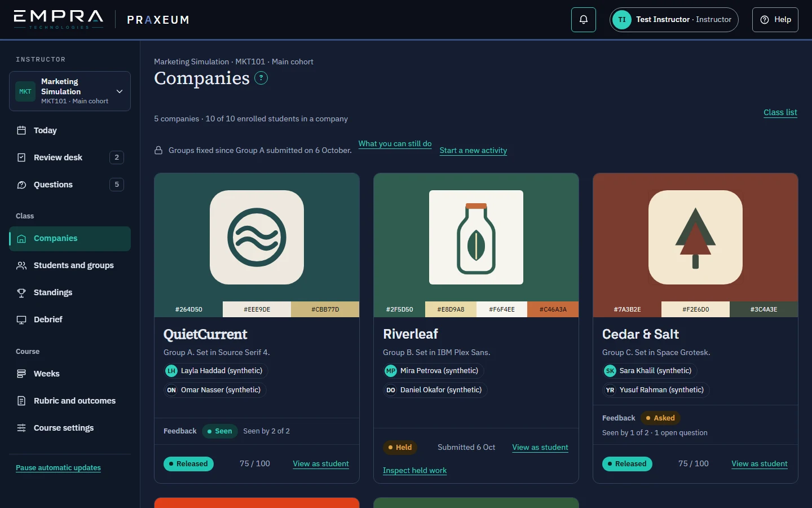This screenshot has width=812, height=508.
Task: Click the #C46A3A color swatch
Action: coord(553,309)
